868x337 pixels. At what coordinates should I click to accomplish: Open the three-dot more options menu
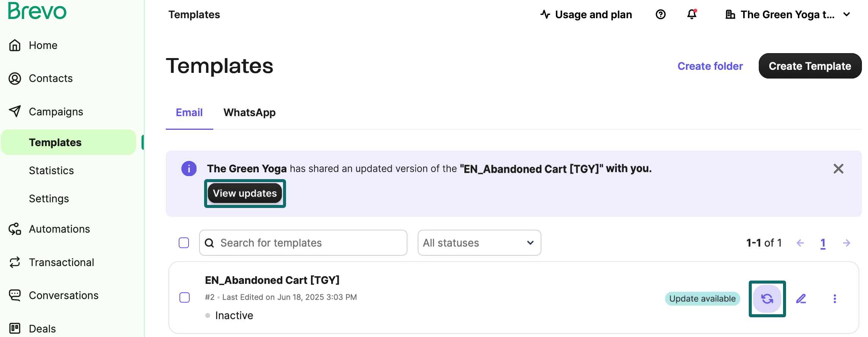(835, 299)
